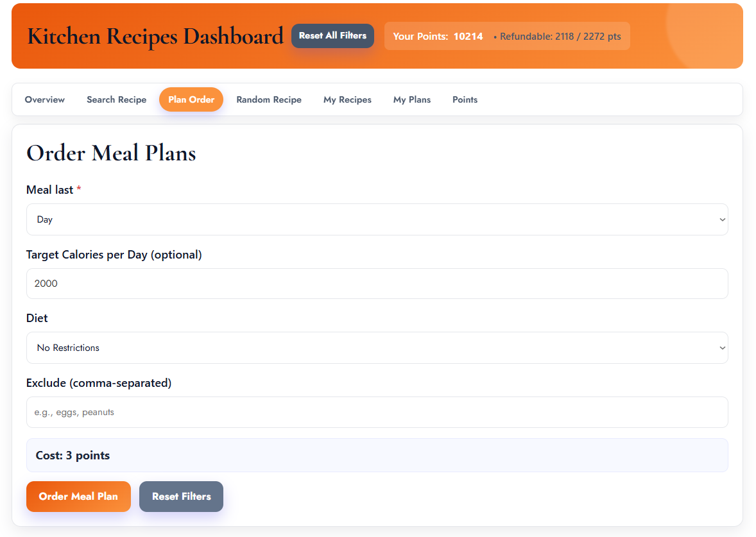Select the Plan Order tab
Viewport: 756px width, 537px height.
coord(191,99)
